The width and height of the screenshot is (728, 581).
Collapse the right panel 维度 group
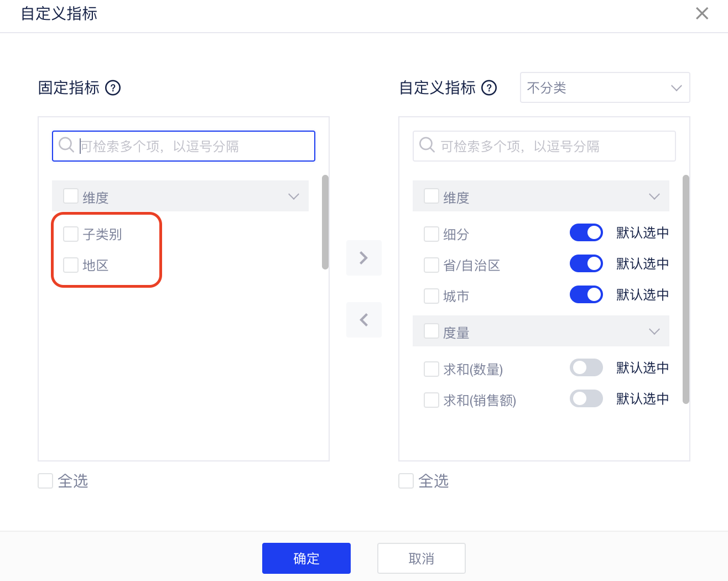[x=654, y=196]
